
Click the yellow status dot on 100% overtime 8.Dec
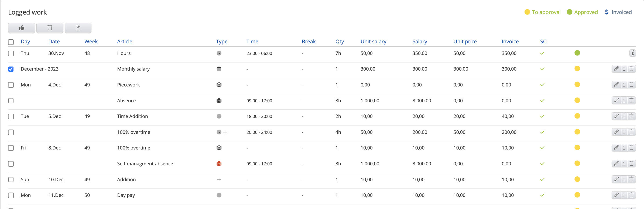point(577,148)
